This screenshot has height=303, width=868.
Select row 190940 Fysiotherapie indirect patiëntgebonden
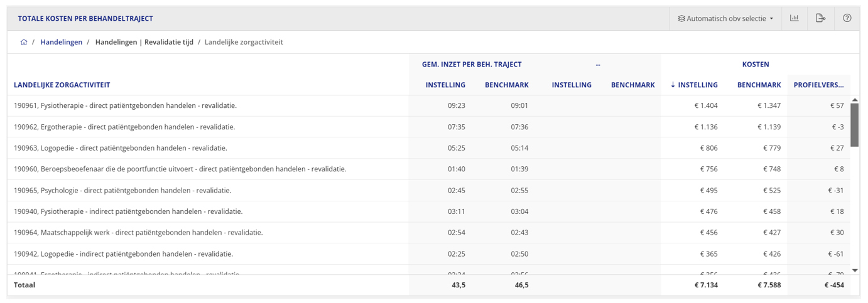(x=429, y=211)
